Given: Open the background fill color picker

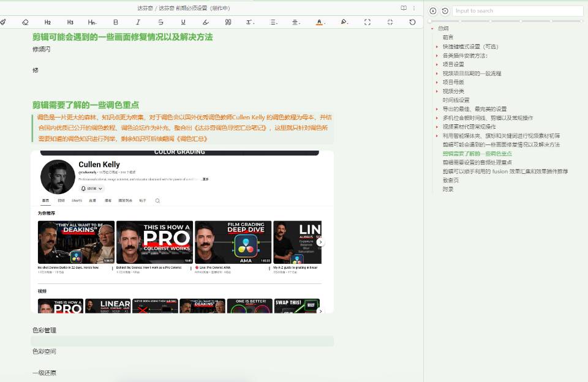Looking at the screenshot, I should 344,22.
